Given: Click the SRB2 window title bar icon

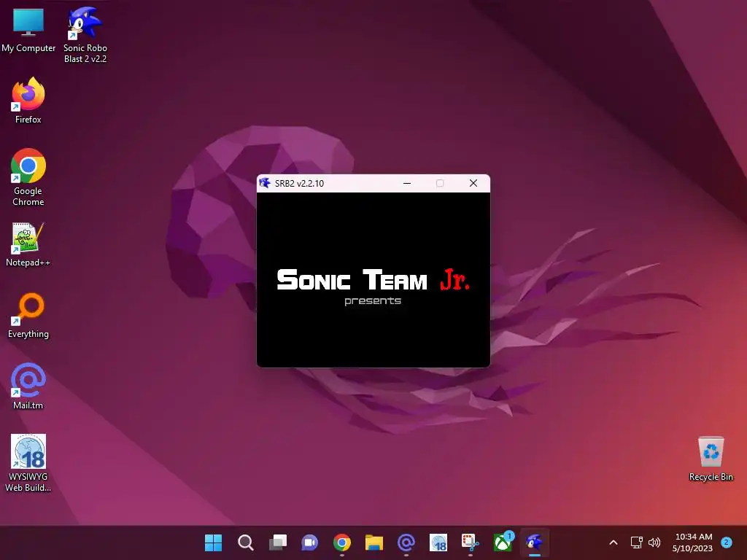Looking at the screenshot, I should (265, 183).
